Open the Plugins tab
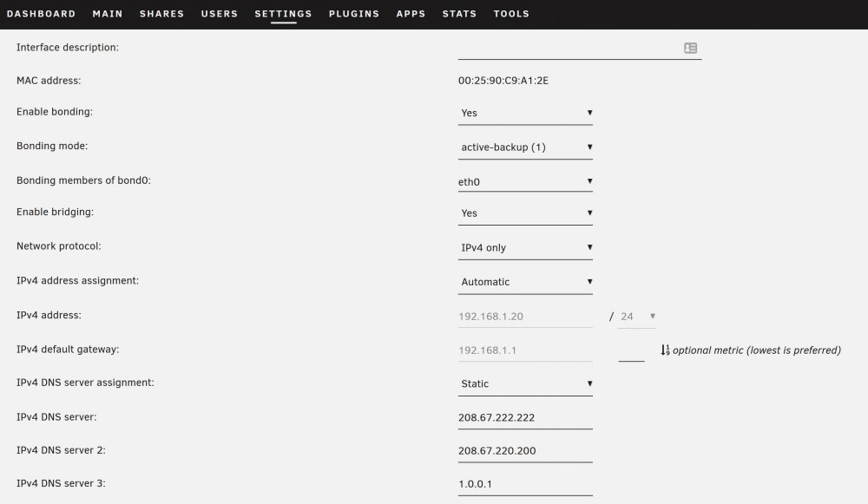Screen dimensions: 868x504 click(x=354, y=14)
